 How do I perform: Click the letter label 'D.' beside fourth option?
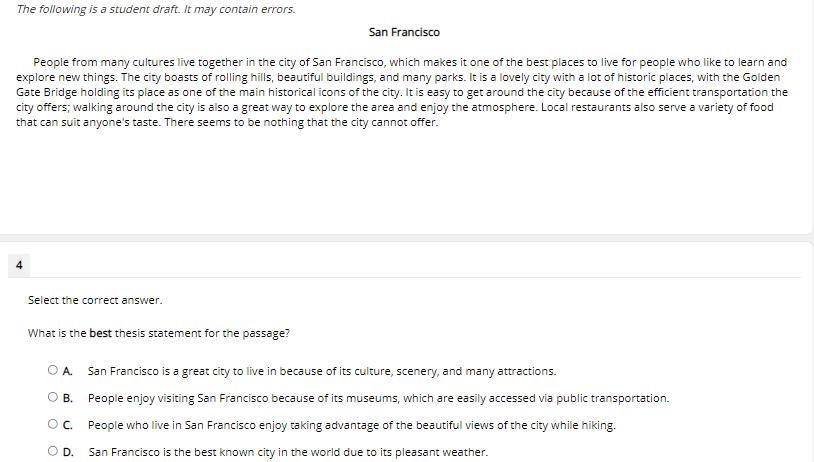click(68, 452)
